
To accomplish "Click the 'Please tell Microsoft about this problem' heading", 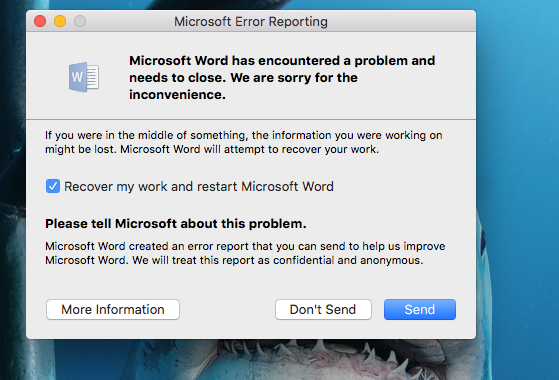I will tap(176, 224).
